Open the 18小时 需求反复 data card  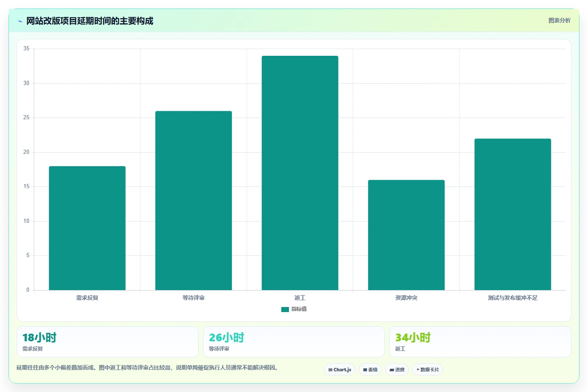107,342
